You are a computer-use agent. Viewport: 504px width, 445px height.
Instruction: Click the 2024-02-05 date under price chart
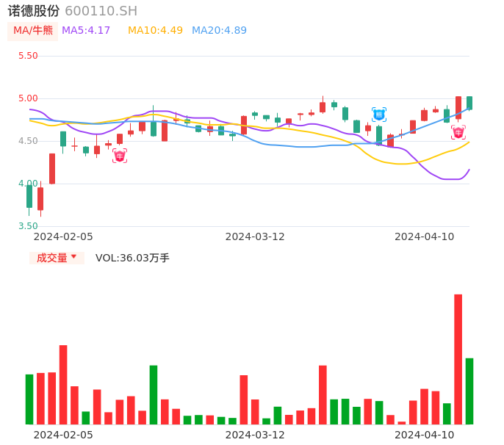click(x=64, y=236)
